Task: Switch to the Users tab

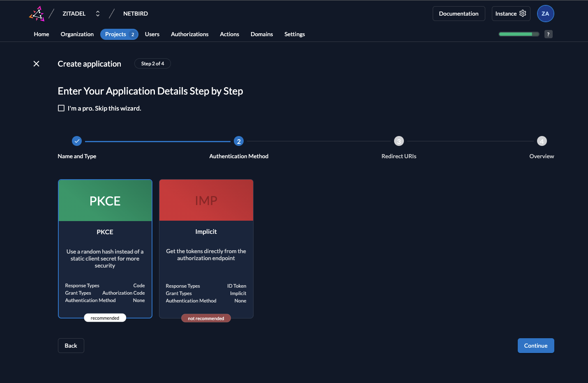Action: [x=152, y=34]
